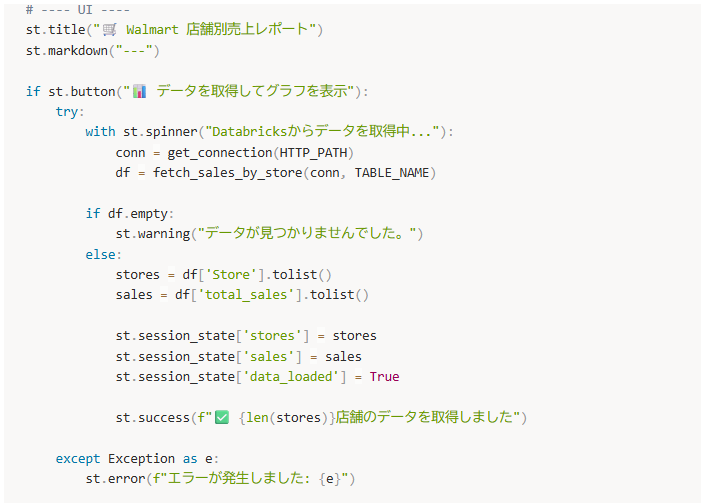Image resolution: width=701 pixels, height=503 pixels.
Task: Click the 'total_sales' column key string
Action: [246, 295]
